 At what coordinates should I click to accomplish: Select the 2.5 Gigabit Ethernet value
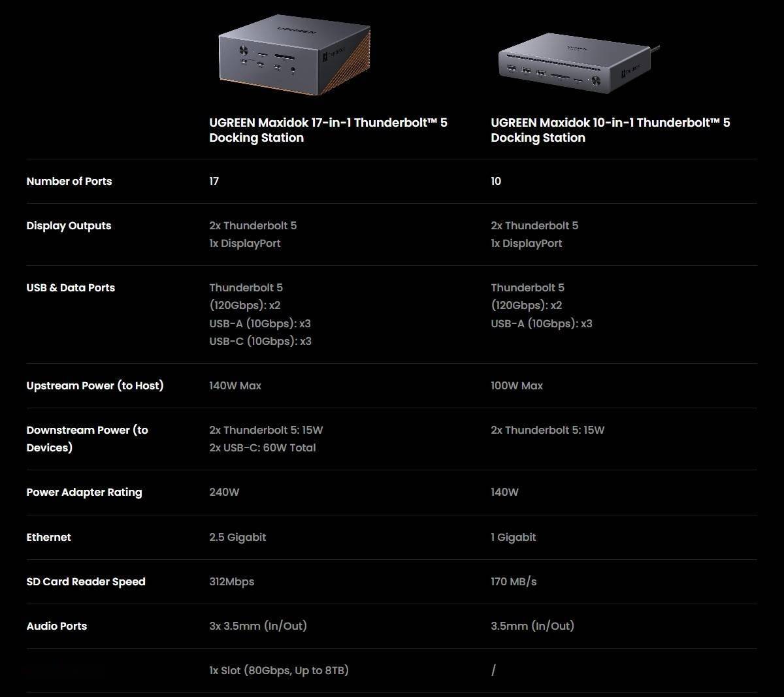pos(238,538)
